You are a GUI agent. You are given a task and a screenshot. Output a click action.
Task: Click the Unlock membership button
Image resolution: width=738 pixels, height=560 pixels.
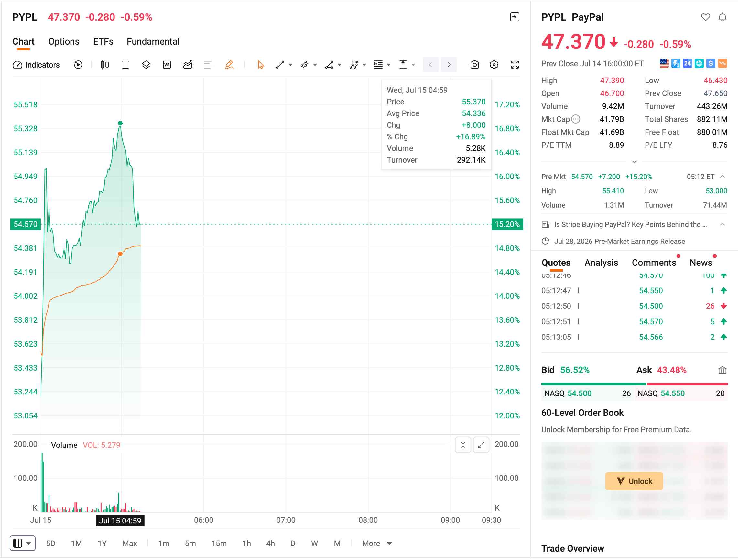tap(634, 481)
